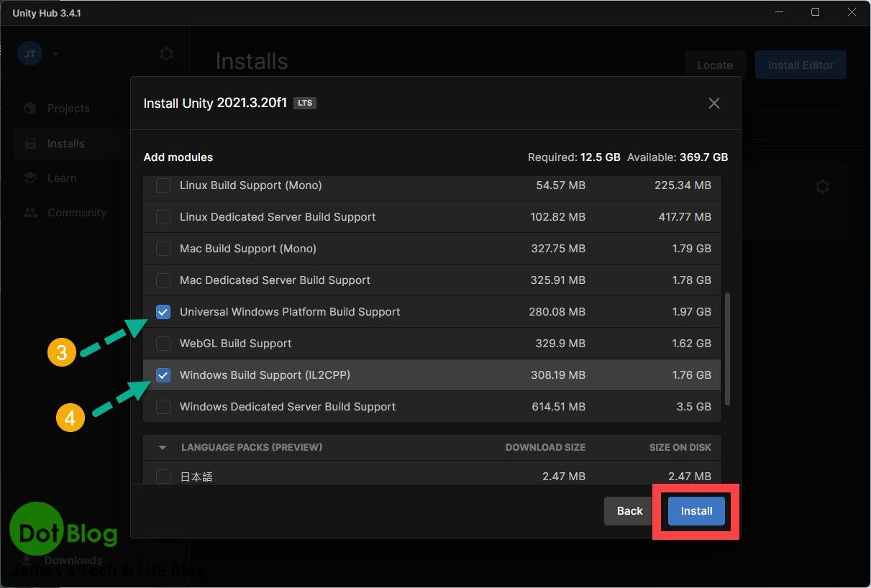Click the DOWNLOAD SIZE column header

tap(545, 447)
